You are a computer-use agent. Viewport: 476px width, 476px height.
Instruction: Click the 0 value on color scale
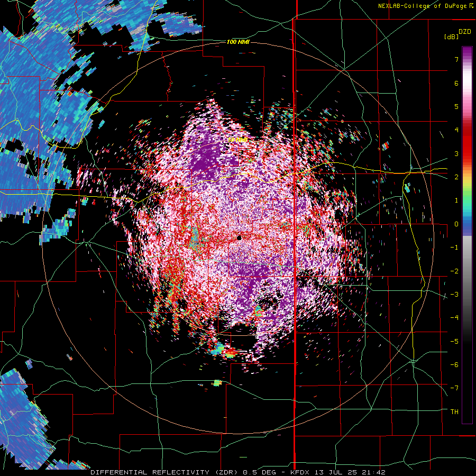tap(456, 224)
